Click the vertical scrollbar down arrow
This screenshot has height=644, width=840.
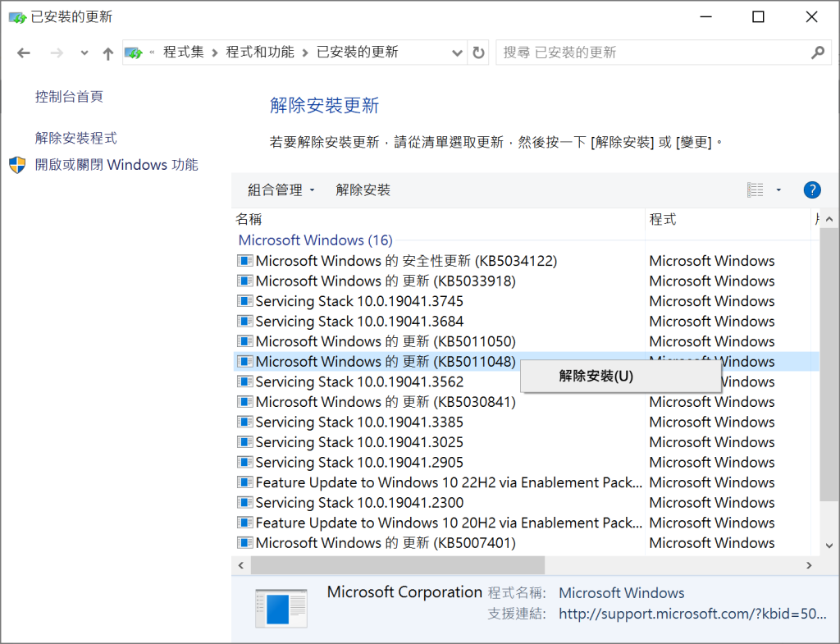829,546
